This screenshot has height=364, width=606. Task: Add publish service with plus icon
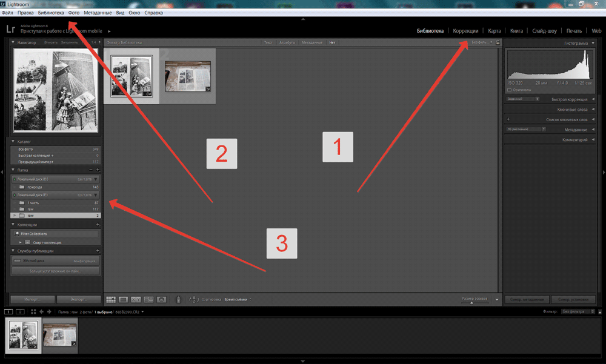click(x=98, y=251)
